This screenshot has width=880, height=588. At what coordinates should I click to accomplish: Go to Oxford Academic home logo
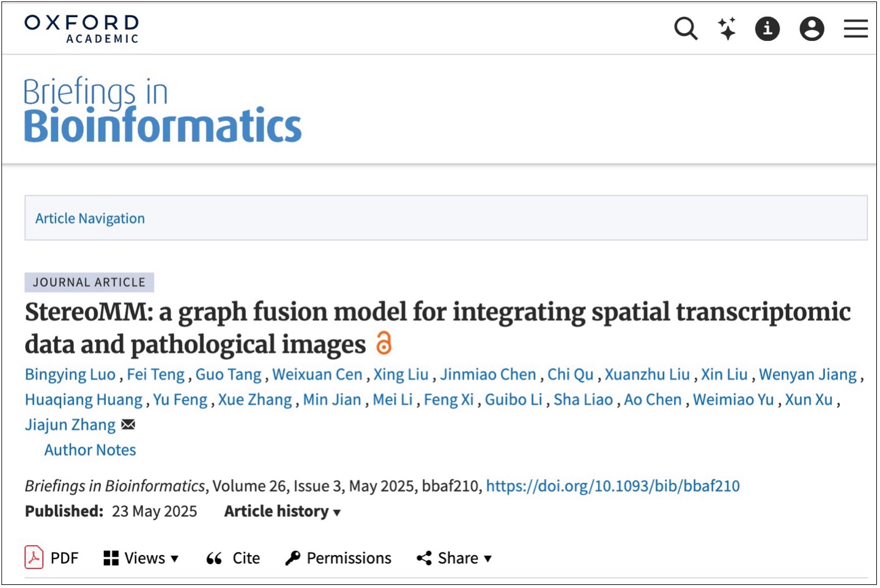point(82,29)
